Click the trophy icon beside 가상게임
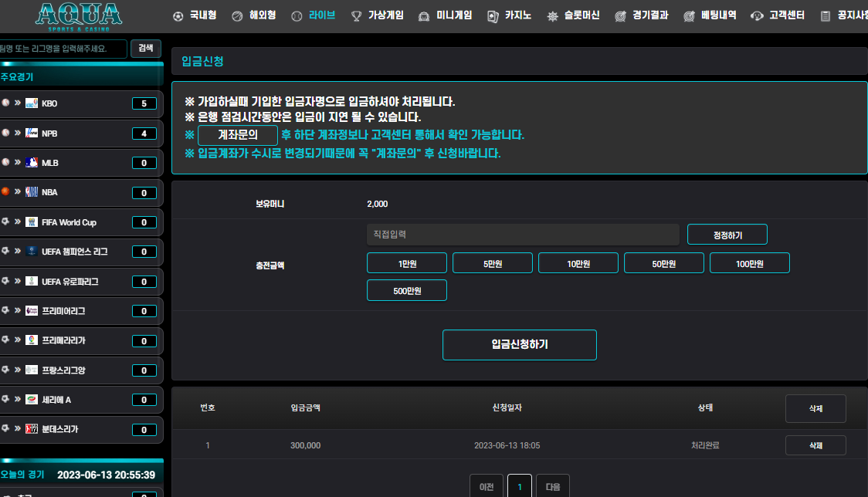The width and height of the screenshot is (868, 497). click(x=356, y=15)
